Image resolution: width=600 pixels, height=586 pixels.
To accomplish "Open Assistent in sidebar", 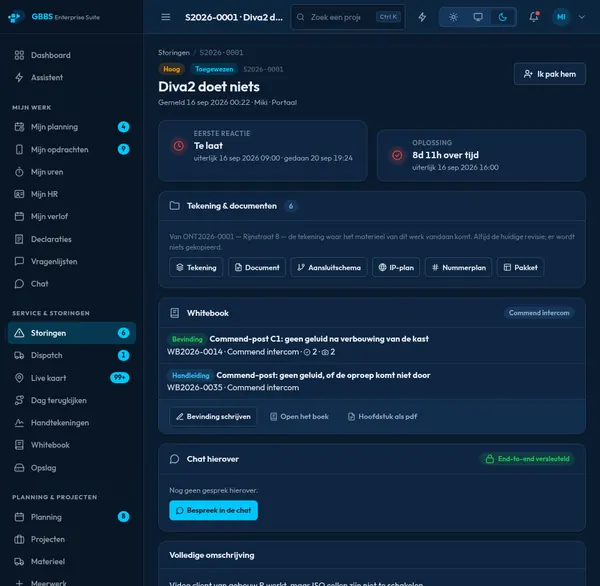I will (72, 77).
